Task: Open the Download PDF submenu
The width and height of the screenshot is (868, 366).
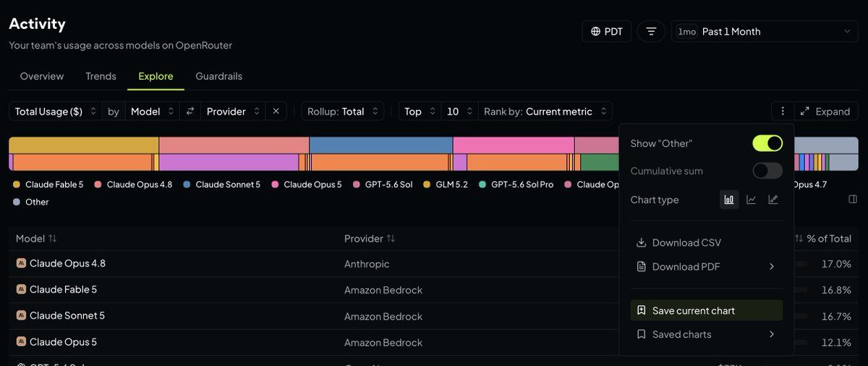Action: (707, 266)
